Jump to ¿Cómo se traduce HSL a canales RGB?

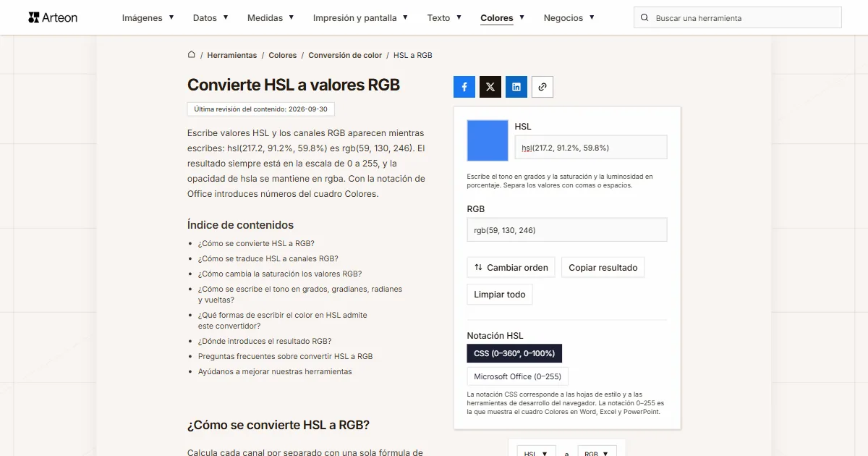(268, 258)
